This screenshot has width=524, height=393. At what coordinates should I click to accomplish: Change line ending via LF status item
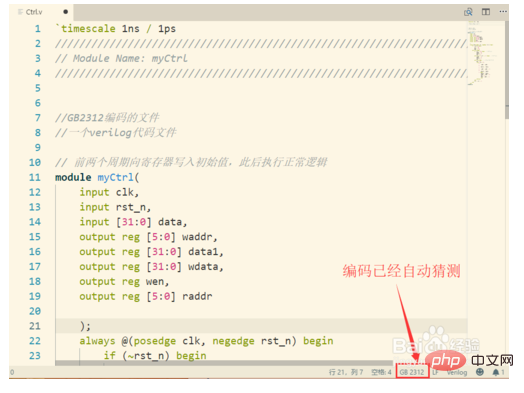coord(435,372)
